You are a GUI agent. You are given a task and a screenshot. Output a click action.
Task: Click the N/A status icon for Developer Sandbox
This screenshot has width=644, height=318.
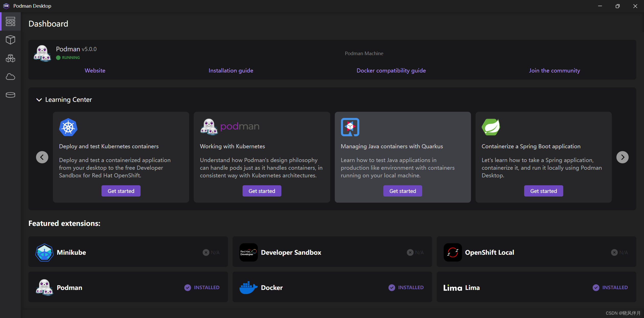pos(410,252)
